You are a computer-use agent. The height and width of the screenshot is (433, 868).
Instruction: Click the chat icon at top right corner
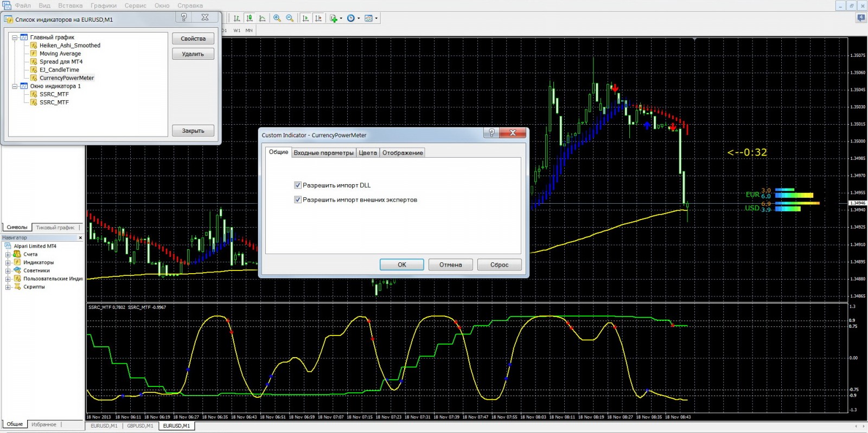(x=861, y=18)
